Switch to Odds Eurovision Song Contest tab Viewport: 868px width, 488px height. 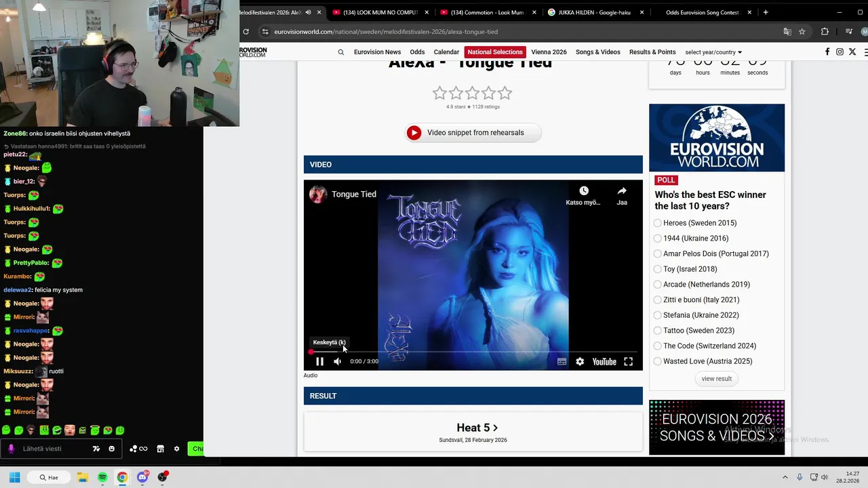[703, 12]
